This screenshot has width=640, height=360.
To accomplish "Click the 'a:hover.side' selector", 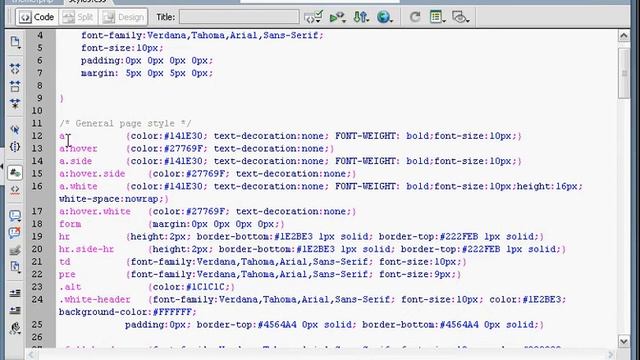I will pos(92,174).
